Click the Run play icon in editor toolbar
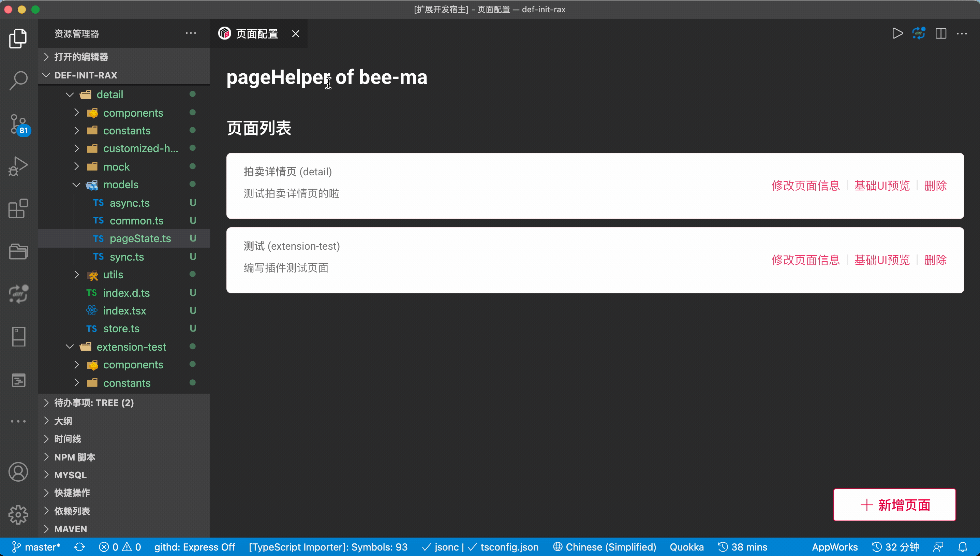The image size is (980, 556). (x=897, y=34)
